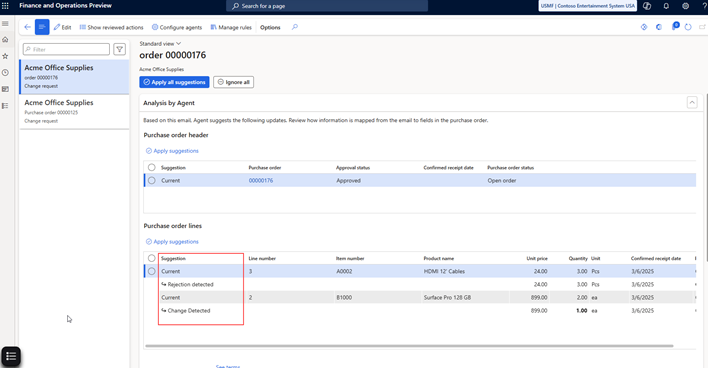Screen dimensions: 708x368
Task: Click Show reviewed actions
Action: [112, 27]
